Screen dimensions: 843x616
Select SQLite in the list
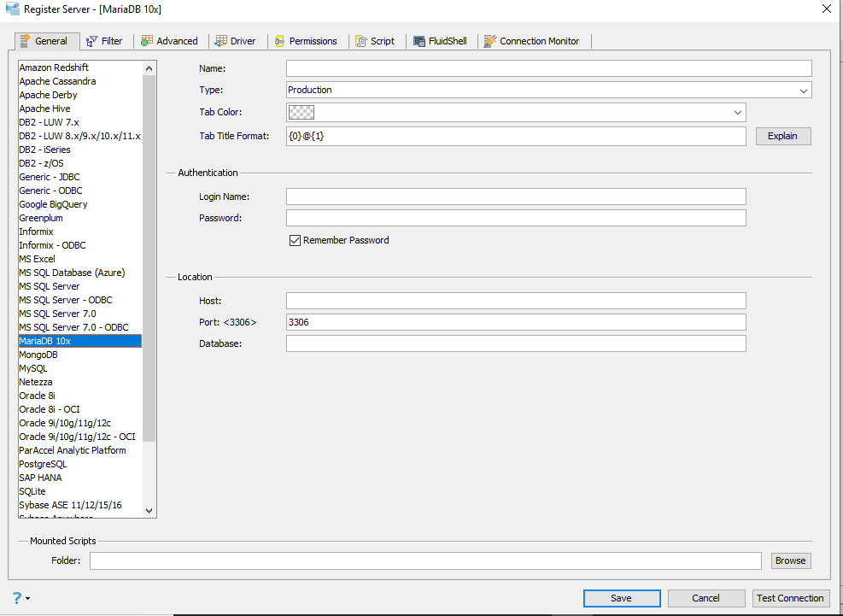pos(80,492)
